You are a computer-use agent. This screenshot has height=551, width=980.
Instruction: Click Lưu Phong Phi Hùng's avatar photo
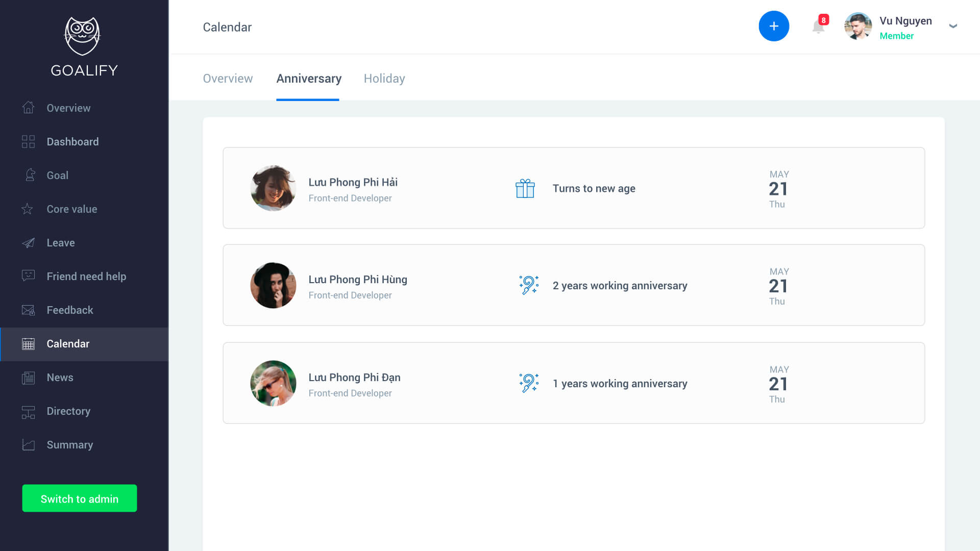273,285
